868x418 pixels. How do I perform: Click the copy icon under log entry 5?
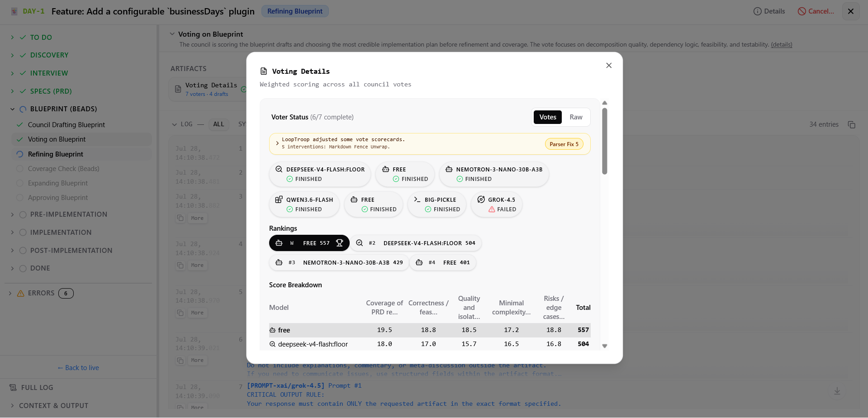tap(180, 313)
